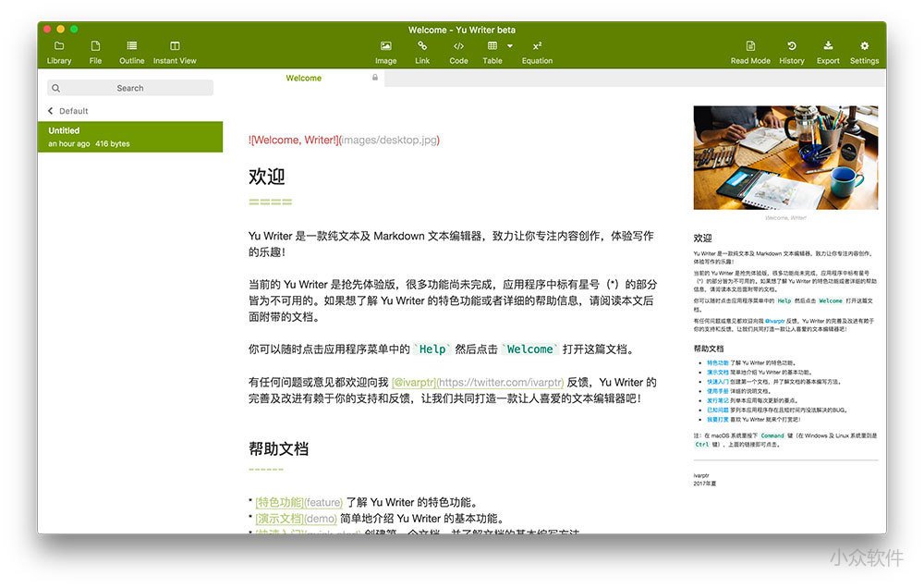The width and height of the screenshot is (924, 588).
Task: Select the Untitled document entry
Action: coord(130,137)
